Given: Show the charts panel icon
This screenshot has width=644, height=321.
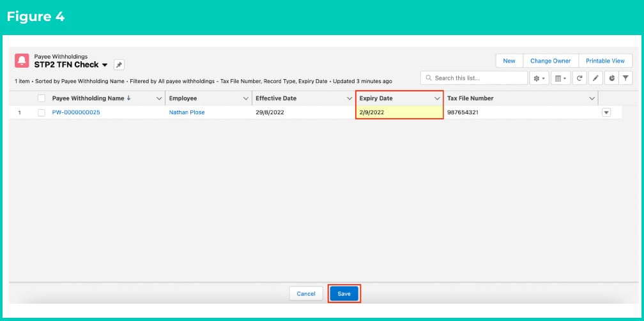Looking at the screenshot, I should coord(611,78).
